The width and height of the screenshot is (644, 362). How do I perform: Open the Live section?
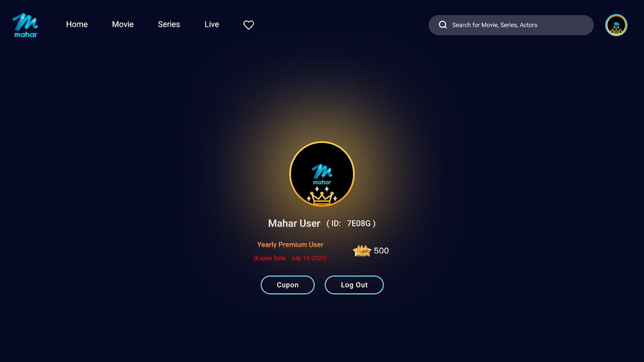[x=211, y=24]
